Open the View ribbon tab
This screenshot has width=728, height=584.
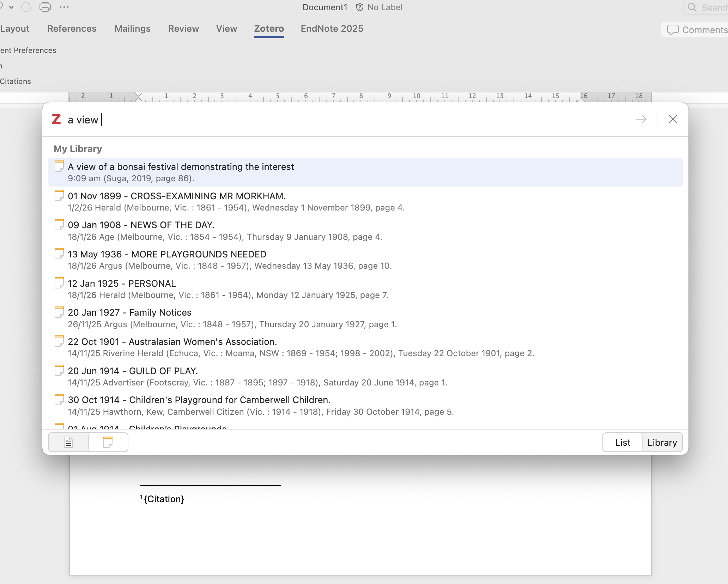(x=226, y=29)
